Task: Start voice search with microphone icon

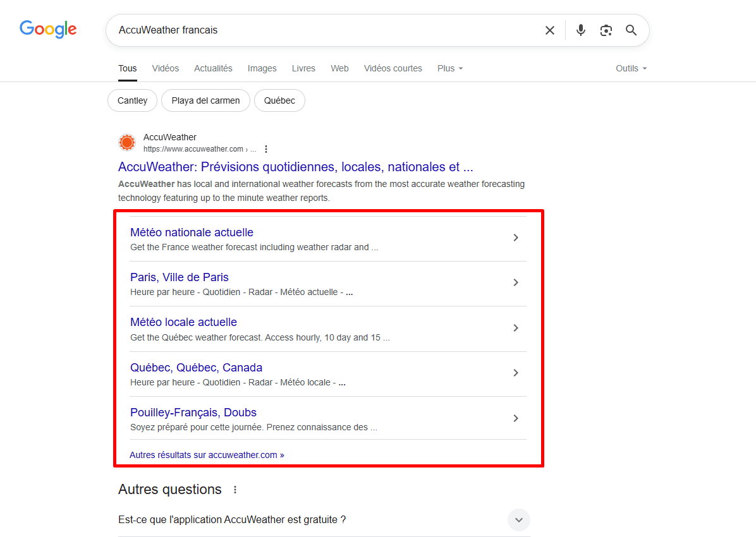Action: [580, 30]
